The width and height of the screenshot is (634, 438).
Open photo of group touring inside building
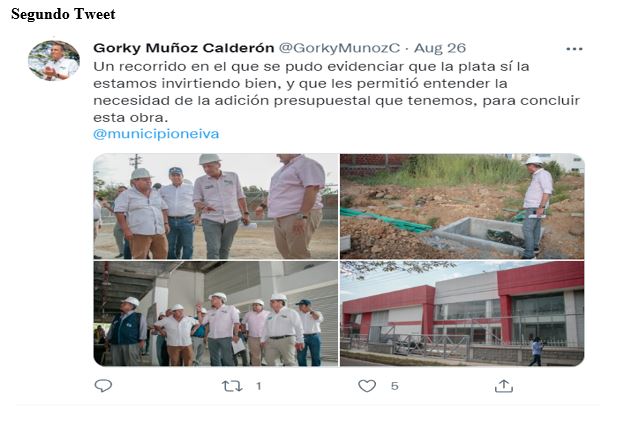tap(216, 313)
